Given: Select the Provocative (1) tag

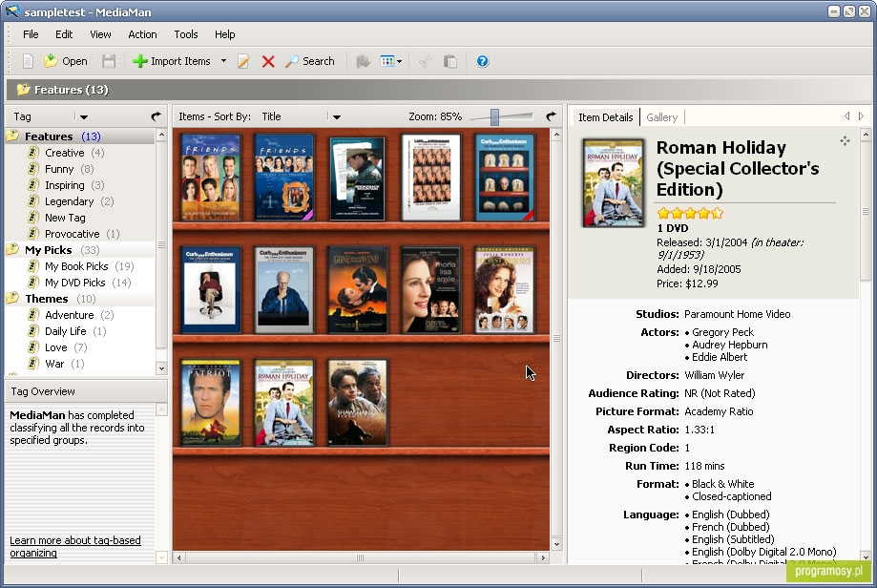Looking at the screenshot, I should (x=82, y=234).
